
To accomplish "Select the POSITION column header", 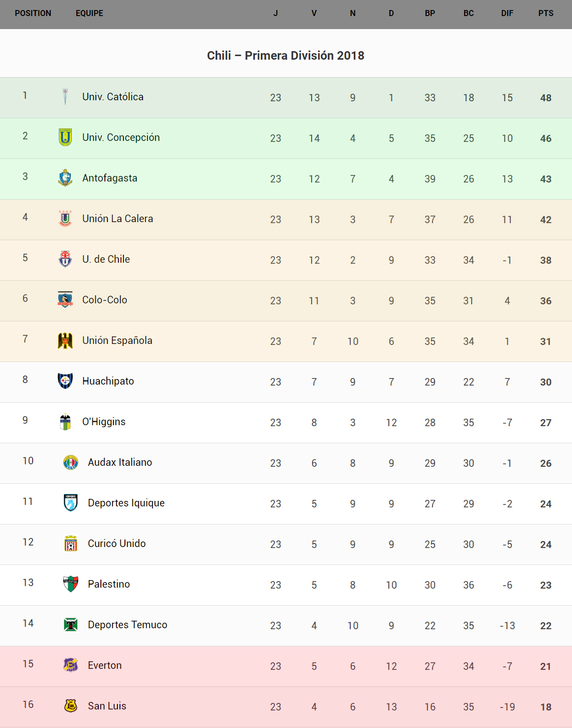I will click(33, 14).
